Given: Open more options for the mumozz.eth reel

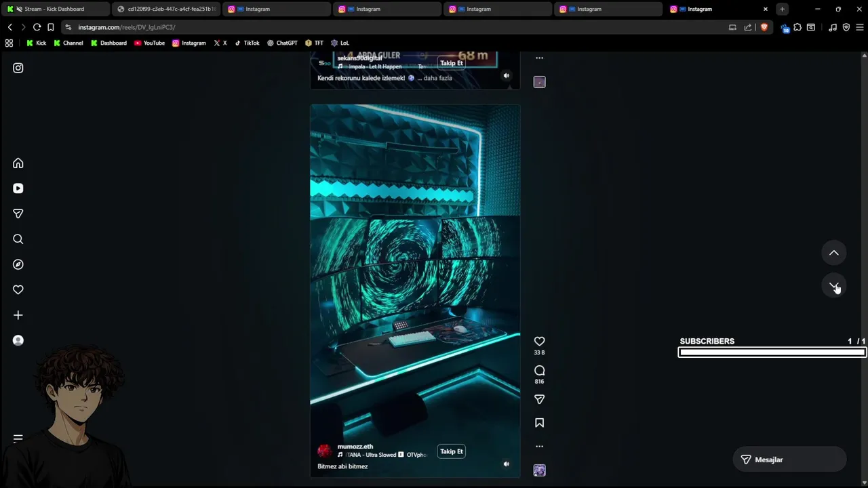Looking at the screenshot, I should pyautogui.click(x=539, y=446).
